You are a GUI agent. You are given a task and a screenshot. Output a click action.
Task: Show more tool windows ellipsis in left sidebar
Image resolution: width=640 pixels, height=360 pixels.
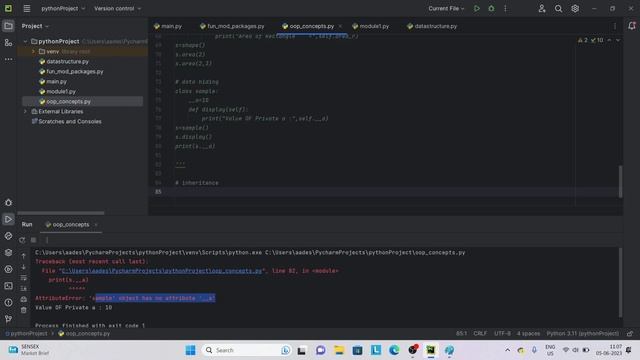8,59
